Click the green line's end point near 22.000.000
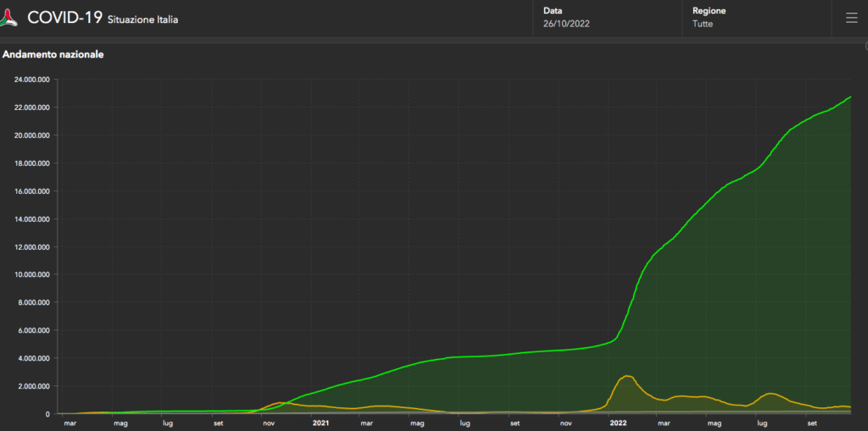Image resolution: width=868 pixels, height=431 pixels. pos(850,97)
